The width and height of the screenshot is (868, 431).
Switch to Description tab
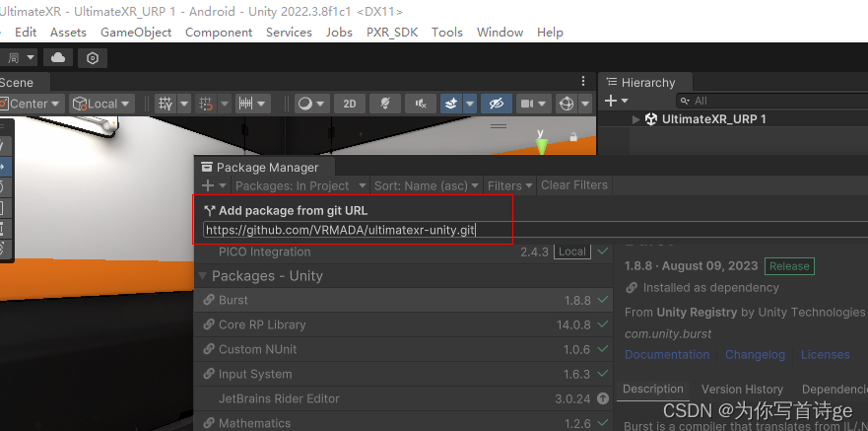[x=652, y=389]
